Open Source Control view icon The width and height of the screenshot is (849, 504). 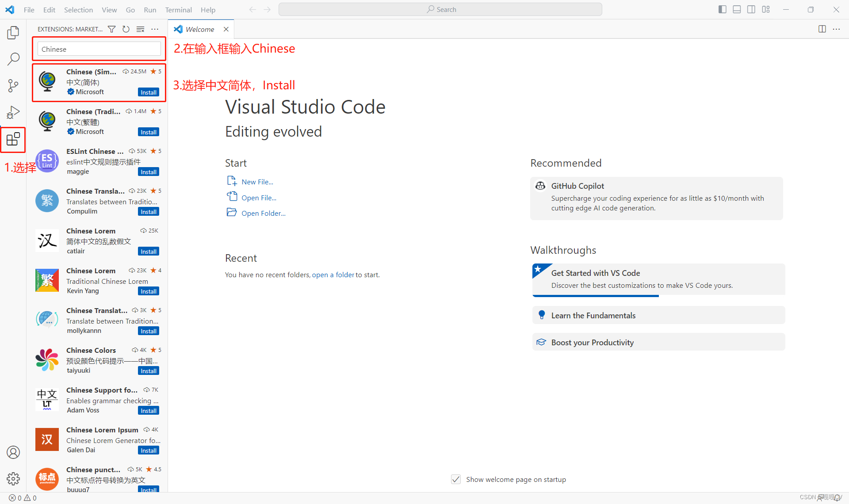pyautogui.click(x=13, y=86)
